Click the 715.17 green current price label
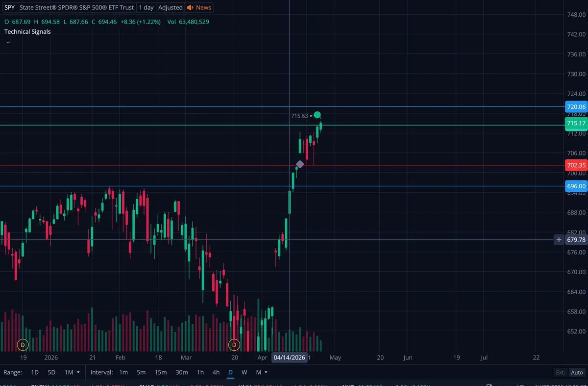This screenshot has height=386, width=588. (x=576, y=123)
